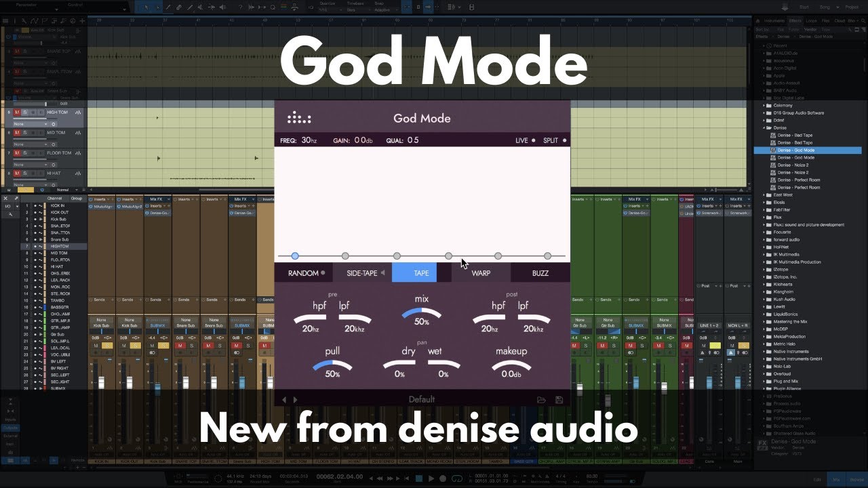Viewport: 868px width, 488px height.
Task: Adjust the mix knob at 50%
Action: 421,314
